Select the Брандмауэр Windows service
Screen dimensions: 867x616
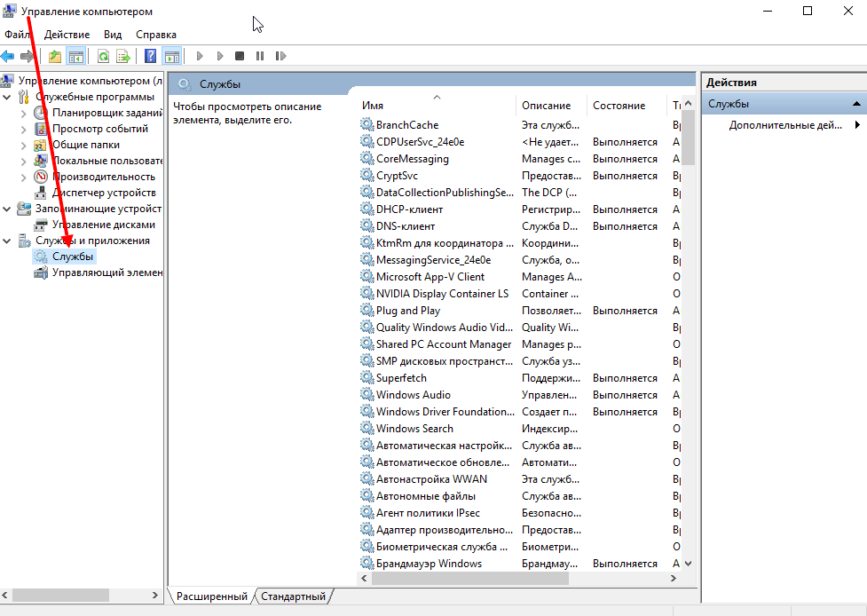tap(430, 564)
